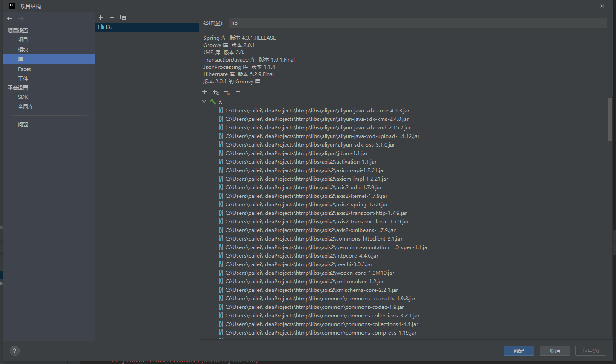Click jar icon of jdom-1.1.jar row
Viewport: 616px width, 364px height.
pyautogui.click(x=221, y=153)
